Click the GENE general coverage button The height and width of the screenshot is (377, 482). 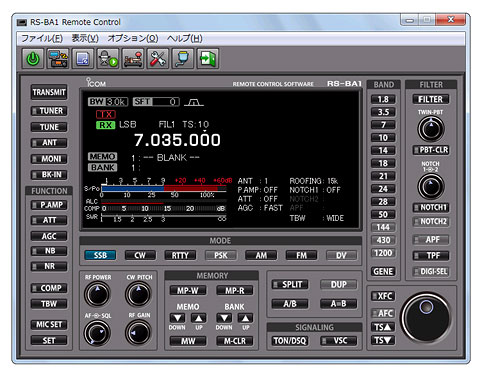pyautogui.click(x=383, y=271)
